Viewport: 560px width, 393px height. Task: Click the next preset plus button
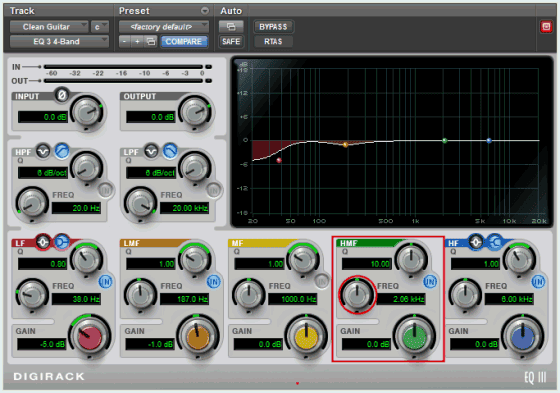(x=137, y=41)
